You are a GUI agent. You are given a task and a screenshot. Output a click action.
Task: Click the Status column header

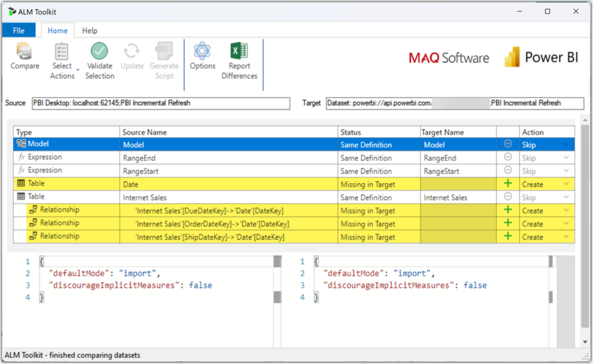[x=379, y=132]
